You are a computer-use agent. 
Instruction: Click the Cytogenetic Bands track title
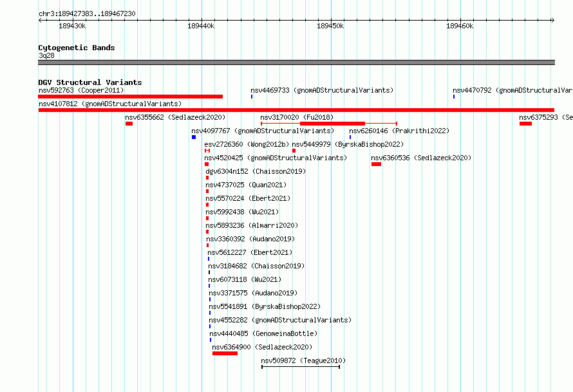[x=77, y=48]
